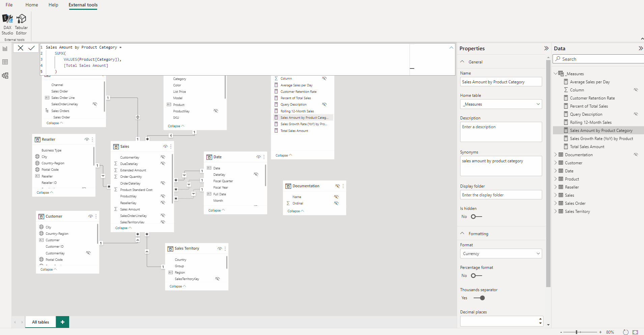This screenshot has height=335, width=644.
Task: Open the Home ribbon tab
Action: (x=32, y=5)
